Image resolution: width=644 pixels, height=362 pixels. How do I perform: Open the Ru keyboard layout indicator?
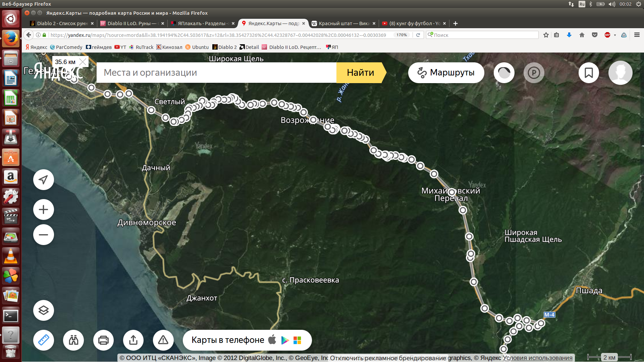[x=582, y=4]
